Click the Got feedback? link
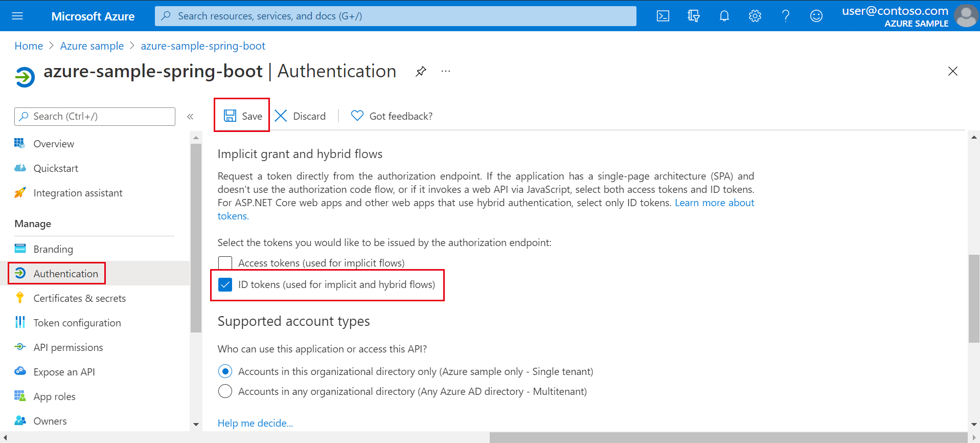 click(x=401, y=116)
